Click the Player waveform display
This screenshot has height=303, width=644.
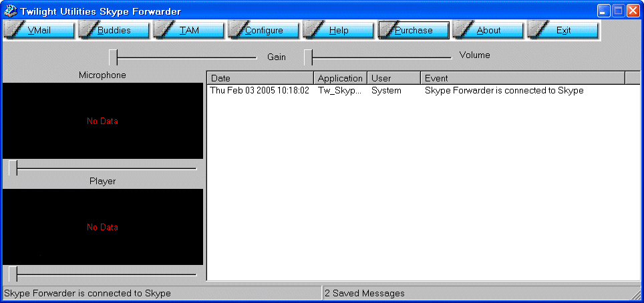103,227
